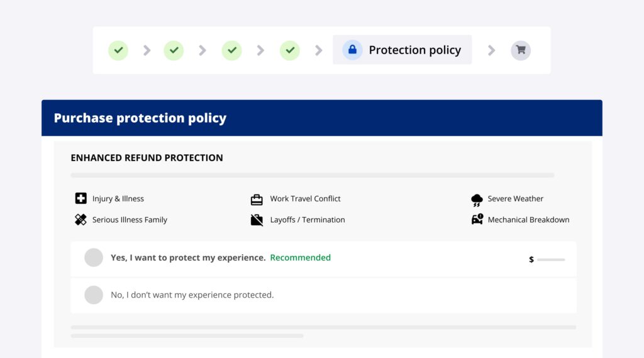Click the blue lock icon in stepper

point(352,50)
